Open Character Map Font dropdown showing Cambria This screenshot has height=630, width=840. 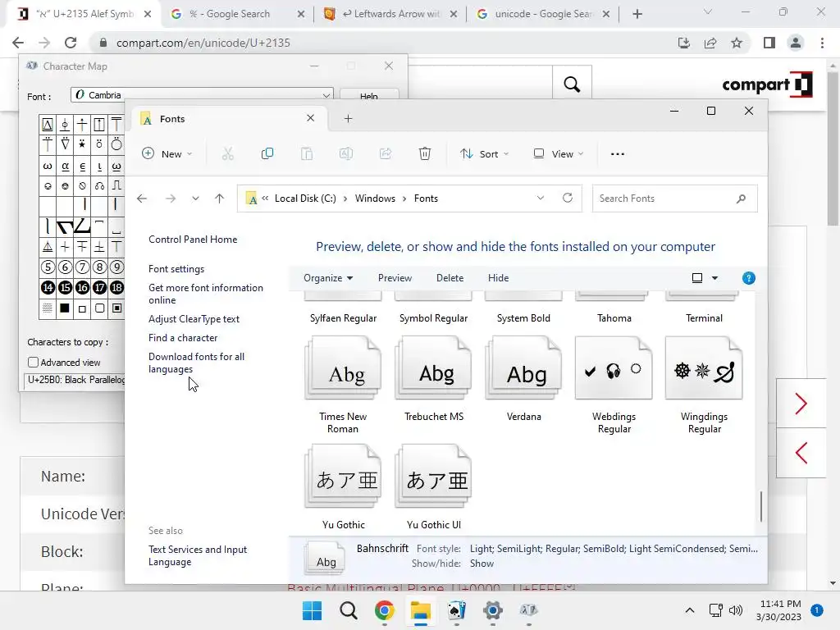click(202, 95)
